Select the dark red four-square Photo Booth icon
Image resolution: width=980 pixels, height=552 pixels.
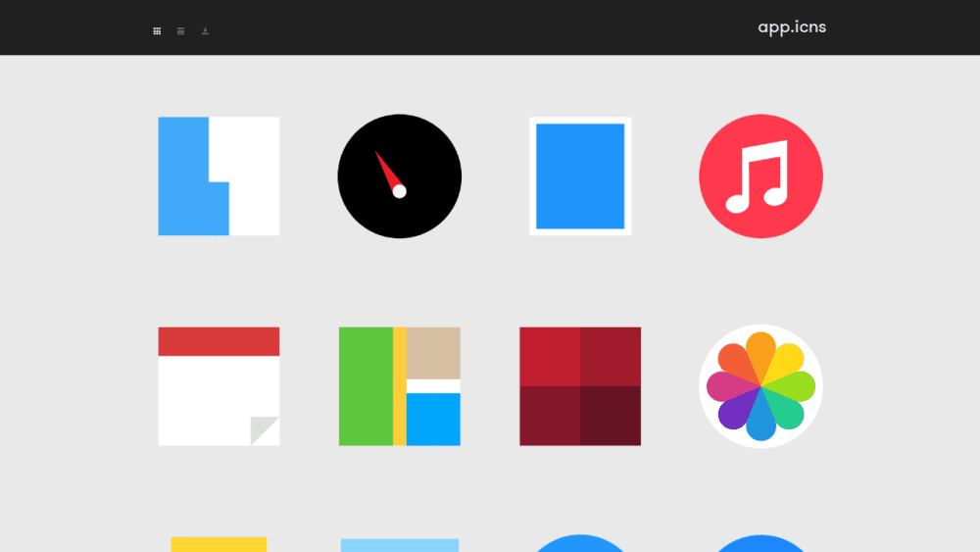[x=580, y=386]
